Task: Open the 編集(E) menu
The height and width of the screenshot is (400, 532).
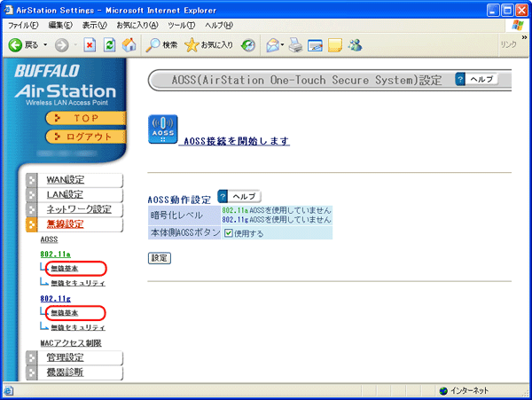Action: point(60,26)
